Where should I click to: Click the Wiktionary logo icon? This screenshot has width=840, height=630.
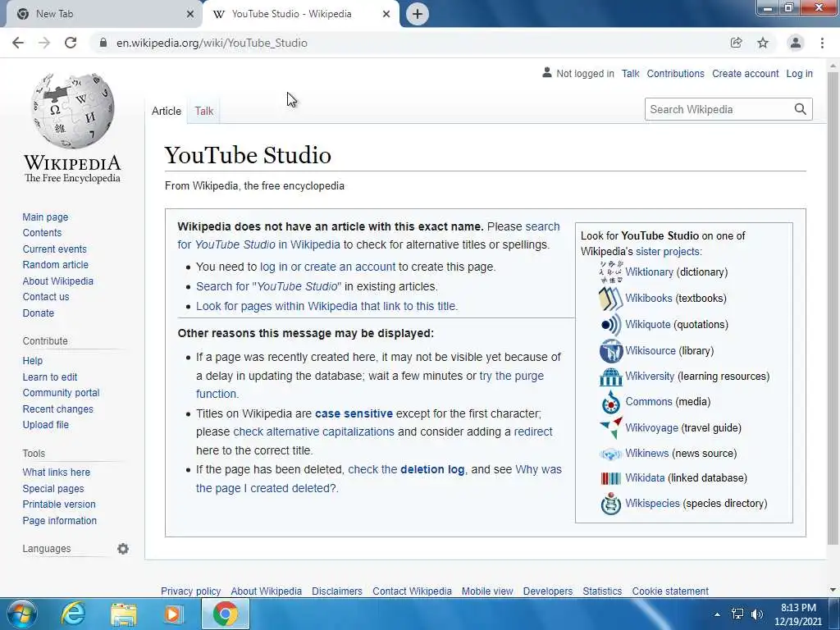pos(610,272)
